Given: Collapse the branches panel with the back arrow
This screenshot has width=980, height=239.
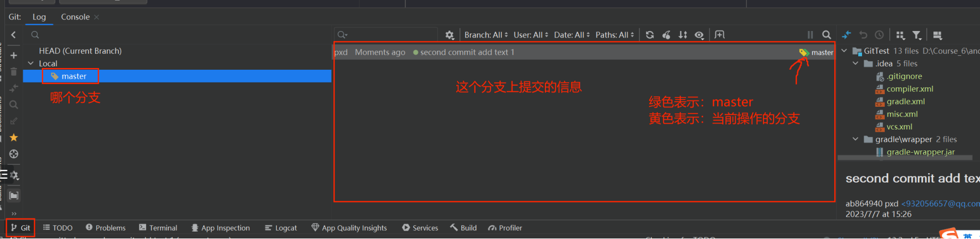Looking at the screenshot, I should point(14,35).
